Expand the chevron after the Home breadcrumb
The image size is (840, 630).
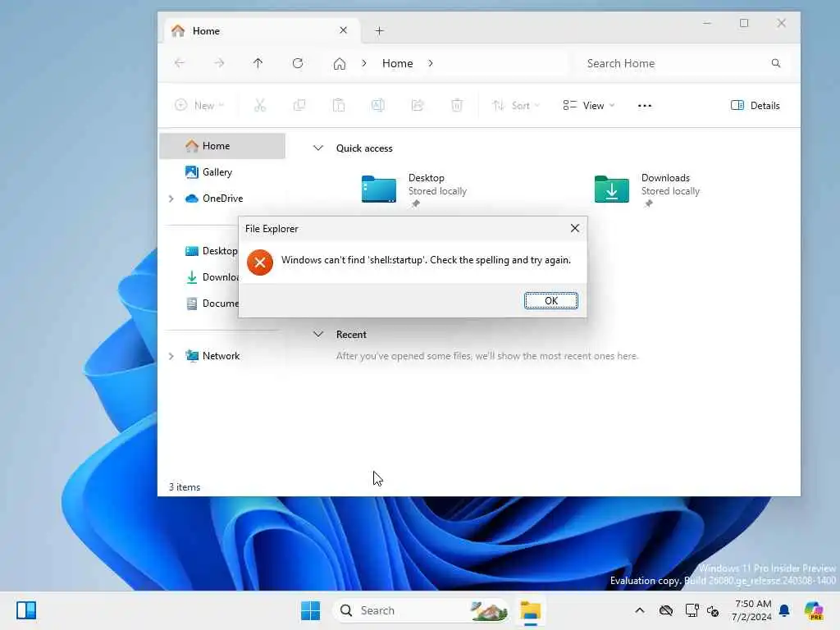431,63
